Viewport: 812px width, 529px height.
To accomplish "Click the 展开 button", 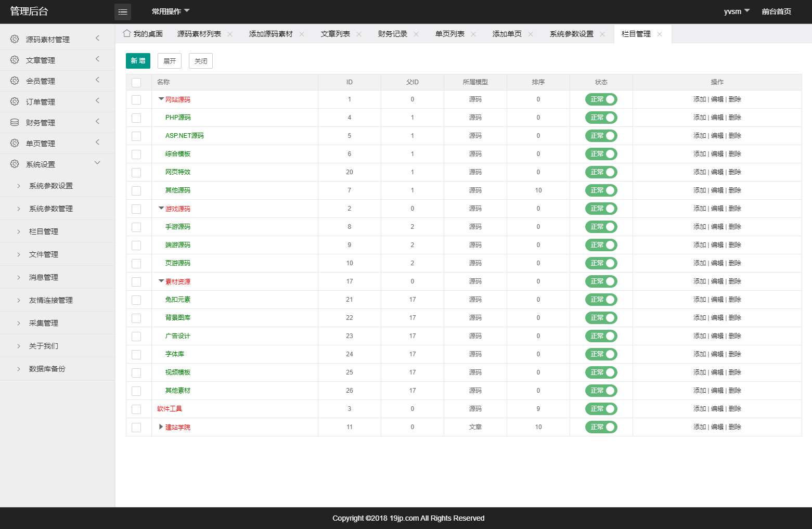I will coord(170,61).
